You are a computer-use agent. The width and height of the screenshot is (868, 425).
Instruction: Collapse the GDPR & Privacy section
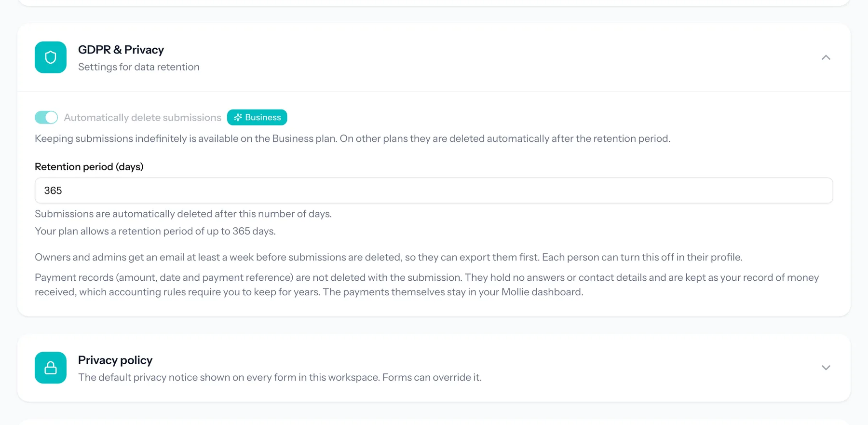[826, 57]
